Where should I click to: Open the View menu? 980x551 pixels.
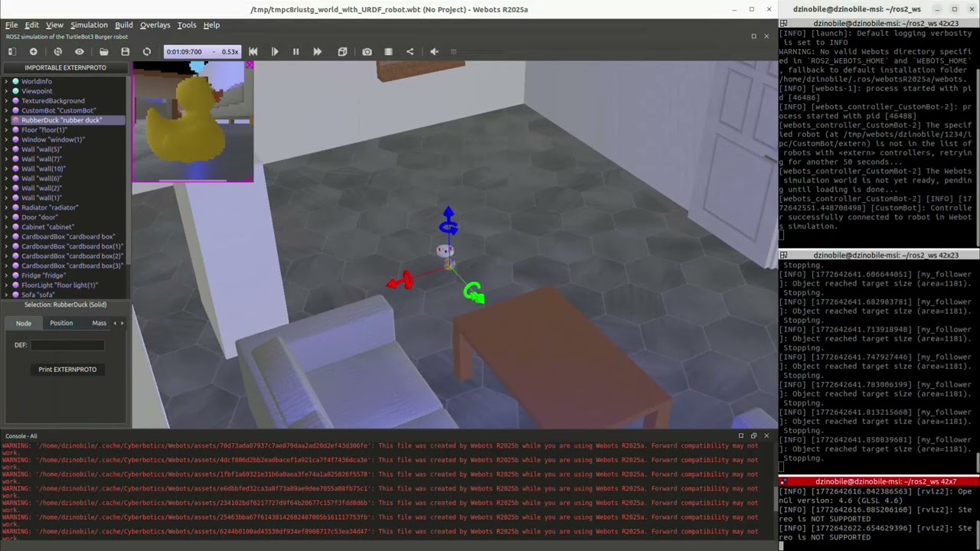[x=54, y=24]
